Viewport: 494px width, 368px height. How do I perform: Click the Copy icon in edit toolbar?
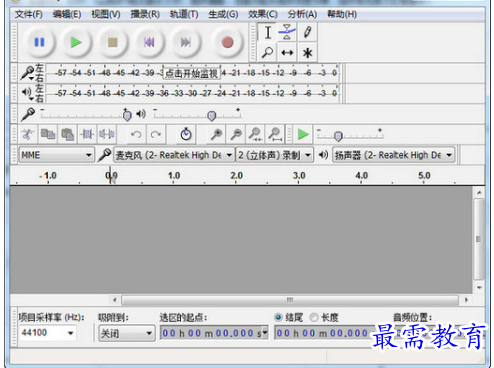click(x=48, y=134)
